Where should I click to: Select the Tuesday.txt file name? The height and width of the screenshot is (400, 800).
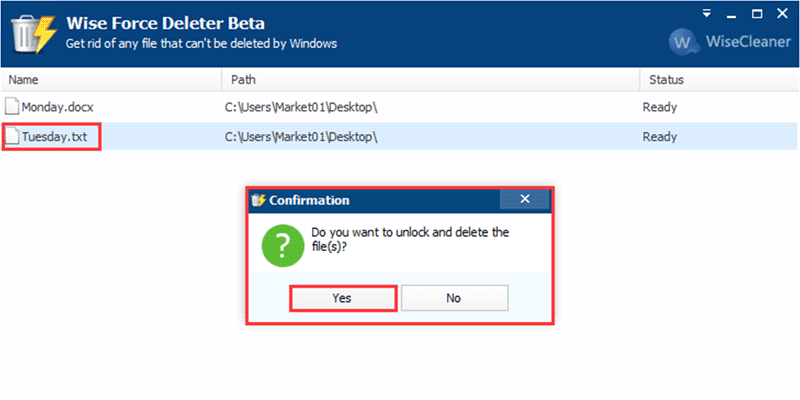coord(57,137)
